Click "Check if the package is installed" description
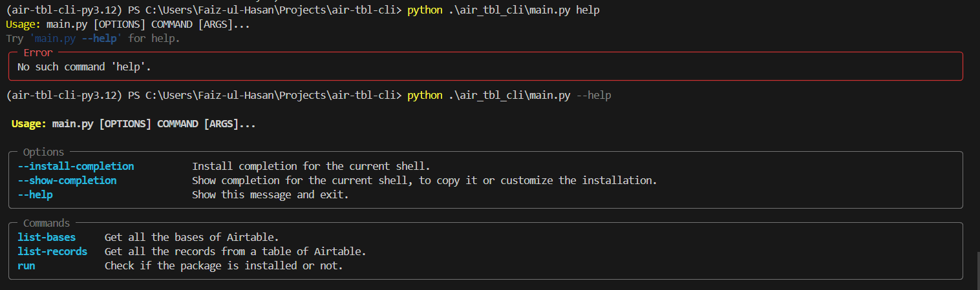This screenshot has width=980, height=290. pyautogui.click(x=223, y=265)
